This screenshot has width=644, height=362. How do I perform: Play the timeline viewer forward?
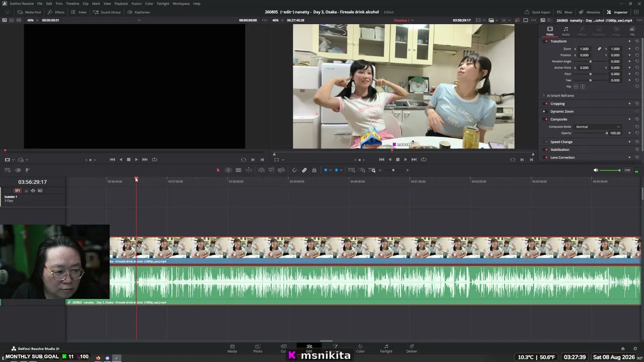[406, 159]
